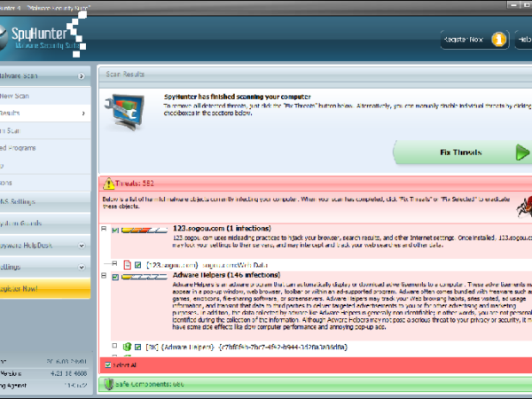This screenshot has height=399, width=532.
Task: Click the warning triangle beside Threats: 582
Action: point(108,184)
